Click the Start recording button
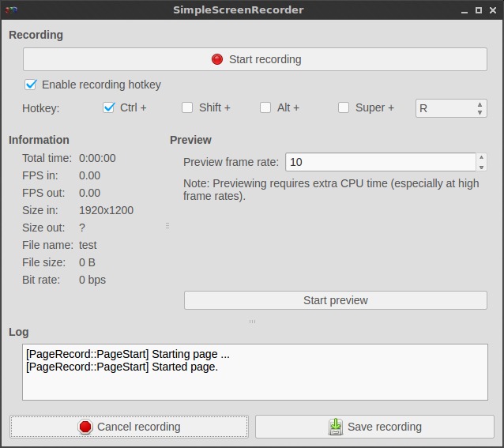 coord(255,59)
